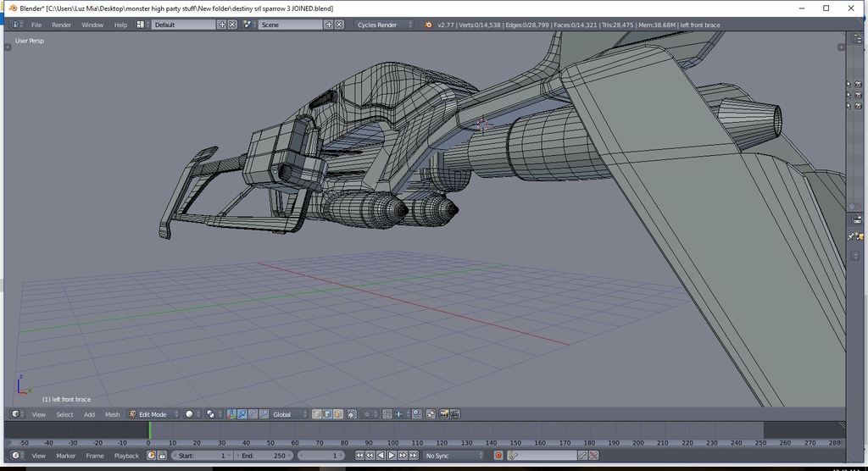The height and width of the screenshot is (471, 868).
Task: Click the active keying set field
Action: pyautogui.click(x=542, y=456)
